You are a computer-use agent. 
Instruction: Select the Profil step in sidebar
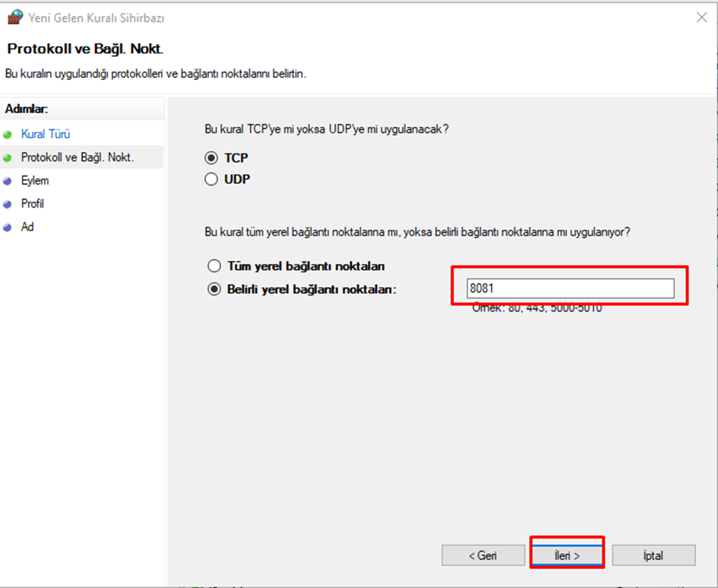[32, 204]
